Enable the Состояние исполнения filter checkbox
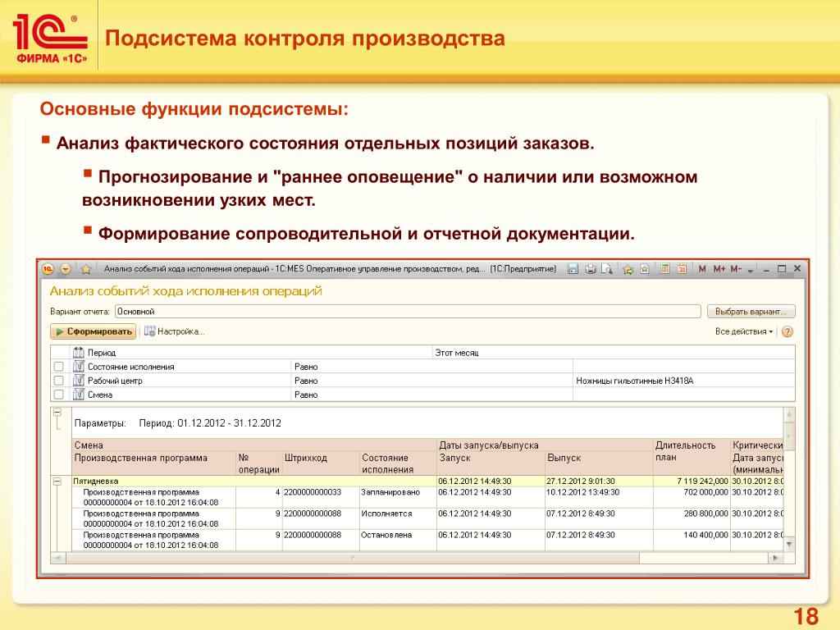840x630 pixels. [x=59, y=367]
